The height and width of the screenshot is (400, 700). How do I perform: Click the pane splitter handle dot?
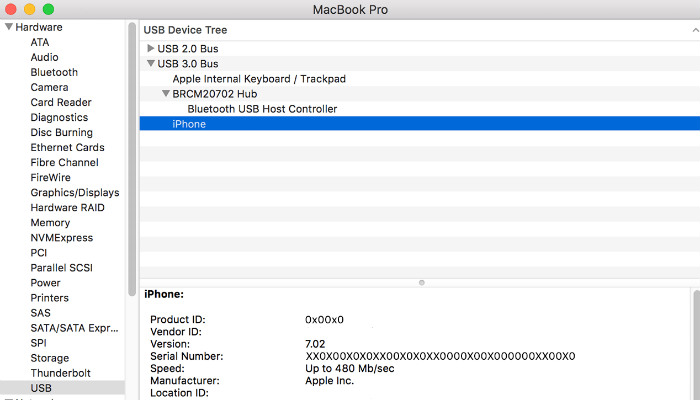pyautogui.click(x=421, y=283)
